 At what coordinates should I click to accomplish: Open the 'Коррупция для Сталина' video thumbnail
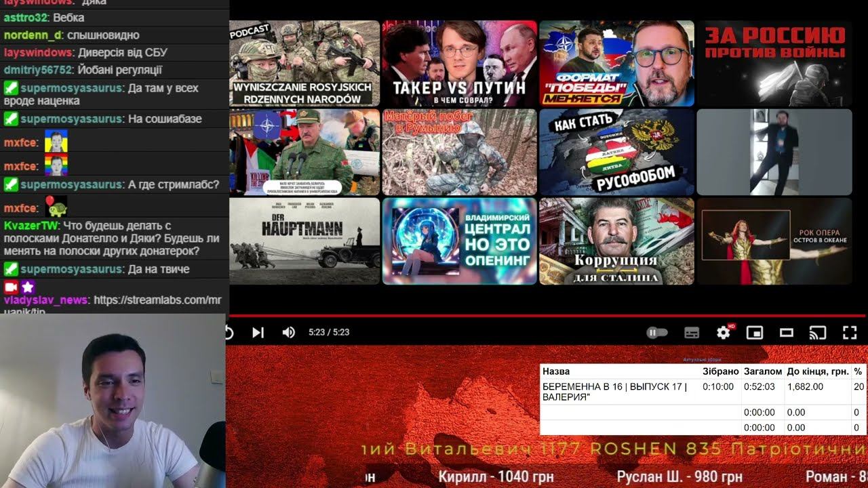tap(616, 241)
